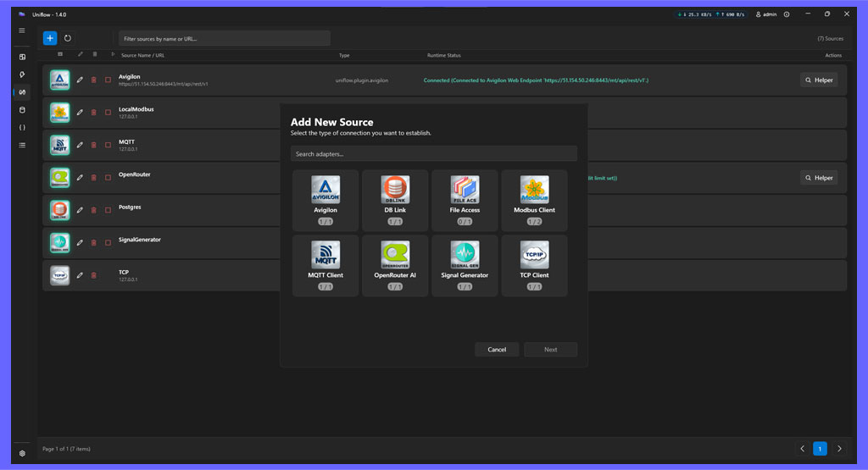
Task: Choose the Avigilon adapter card
Action: [x=325, y=200]
